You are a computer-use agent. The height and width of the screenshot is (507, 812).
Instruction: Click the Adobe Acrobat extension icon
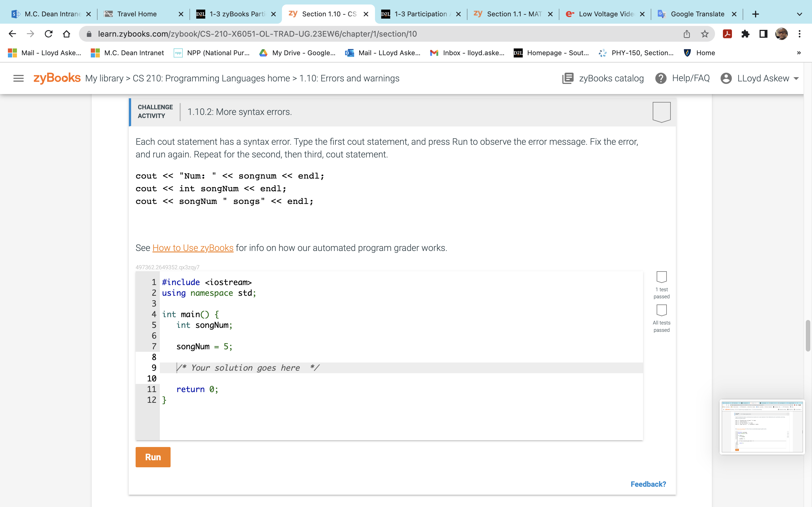point(727,34)
